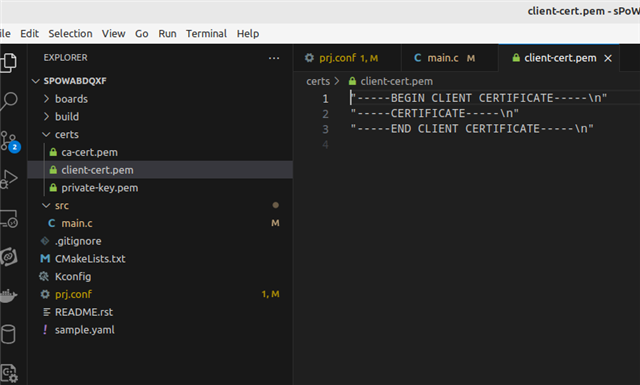Open the Docker view whale icon

pos(8,295)
